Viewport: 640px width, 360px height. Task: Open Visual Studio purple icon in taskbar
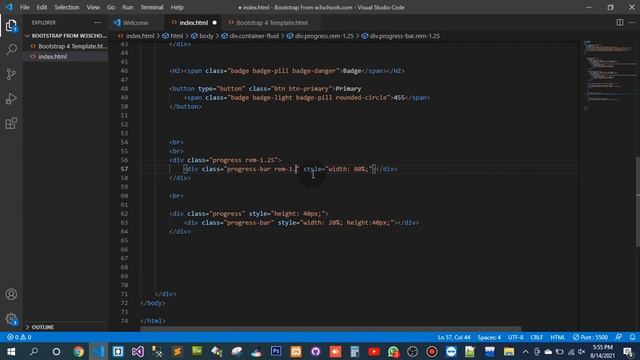(x=138, y=351)
